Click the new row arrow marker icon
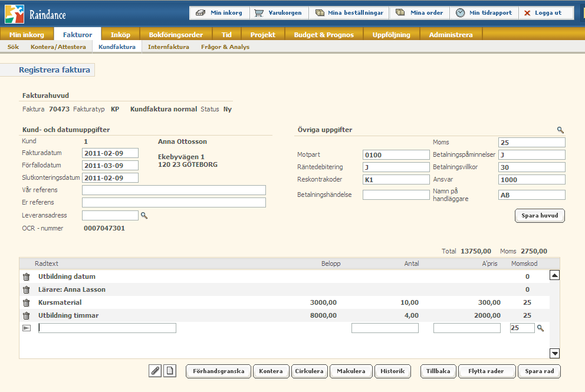585x392 pixels. 27,328
